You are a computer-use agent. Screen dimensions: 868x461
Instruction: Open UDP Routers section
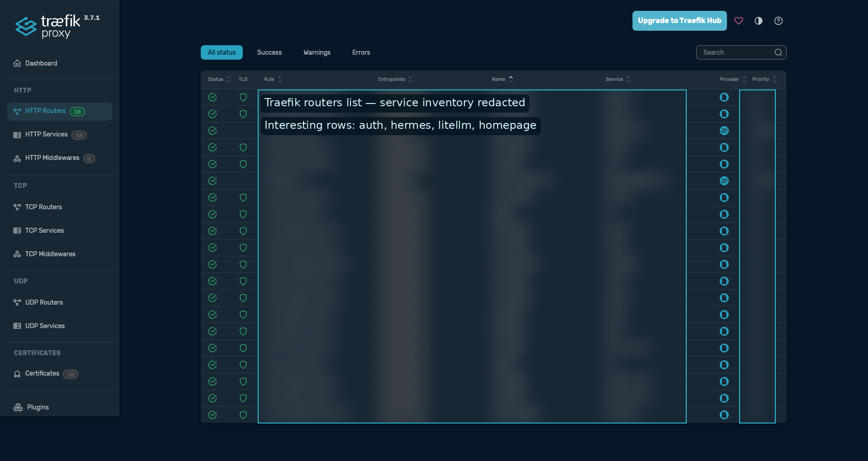point(60,302)
